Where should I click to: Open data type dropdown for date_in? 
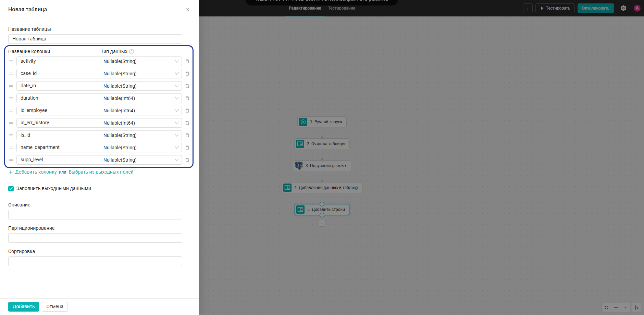pyautogui.click(x=141, y=86)
